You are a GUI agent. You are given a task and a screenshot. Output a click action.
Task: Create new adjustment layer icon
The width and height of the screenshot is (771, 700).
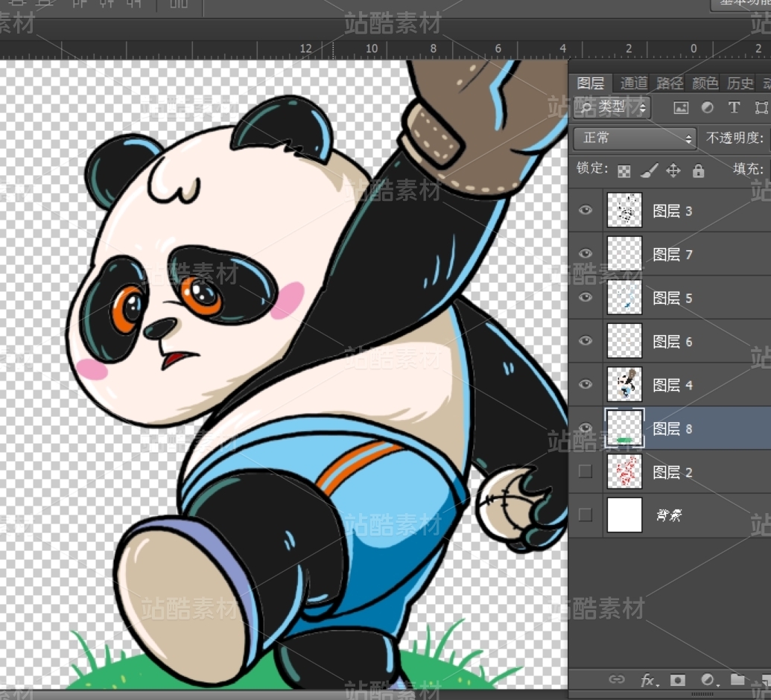(x=708, y=680)
